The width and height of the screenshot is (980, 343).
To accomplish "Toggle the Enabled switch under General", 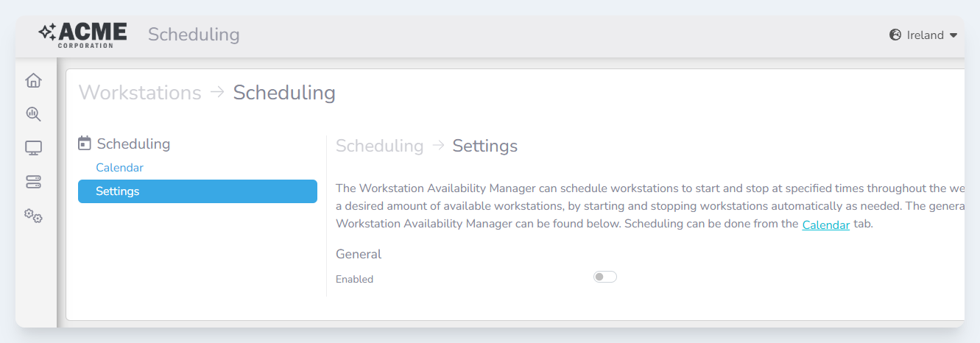I will pos(604,277).
